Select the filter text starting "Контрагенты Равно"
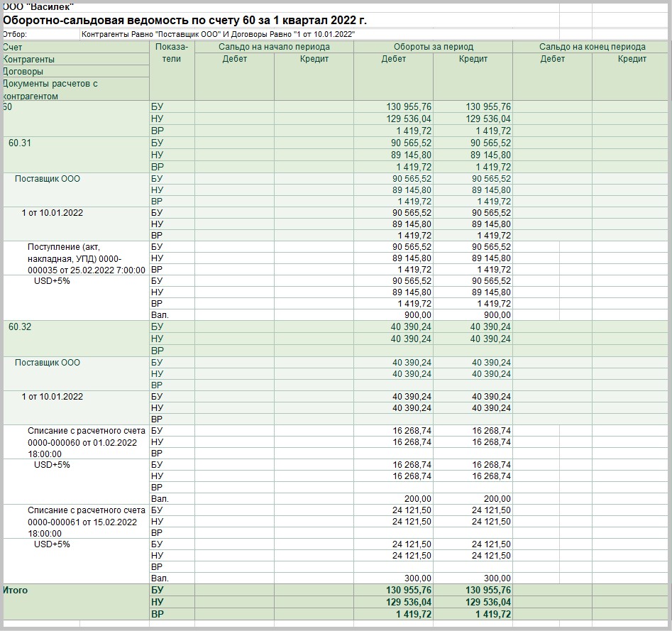The image size is (672, 631). [218, 34]
